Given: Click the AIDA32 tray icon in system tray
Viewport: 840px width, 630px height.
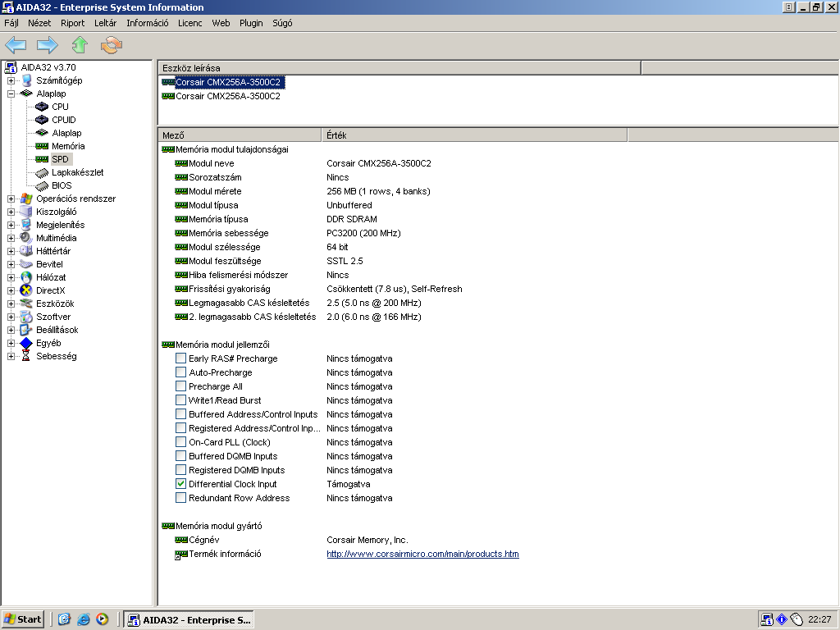Looking at the screenshot, I should pyautogui.click(x=767, y=620).
